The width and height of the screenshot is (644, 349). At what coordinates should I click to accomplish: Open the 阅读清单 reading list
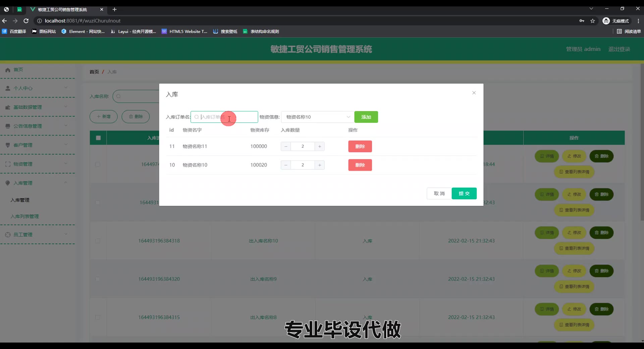[629, 31]
